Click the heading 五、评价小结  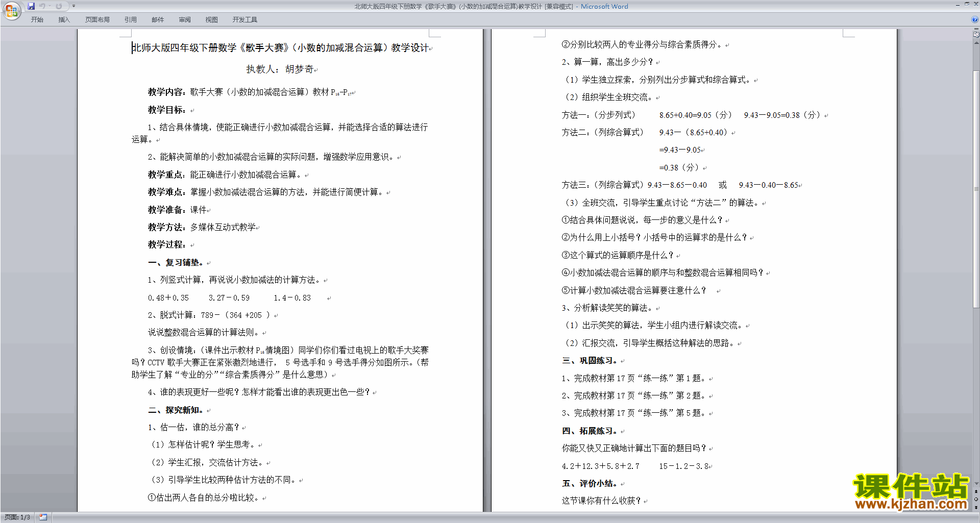[x=590, y=484]
